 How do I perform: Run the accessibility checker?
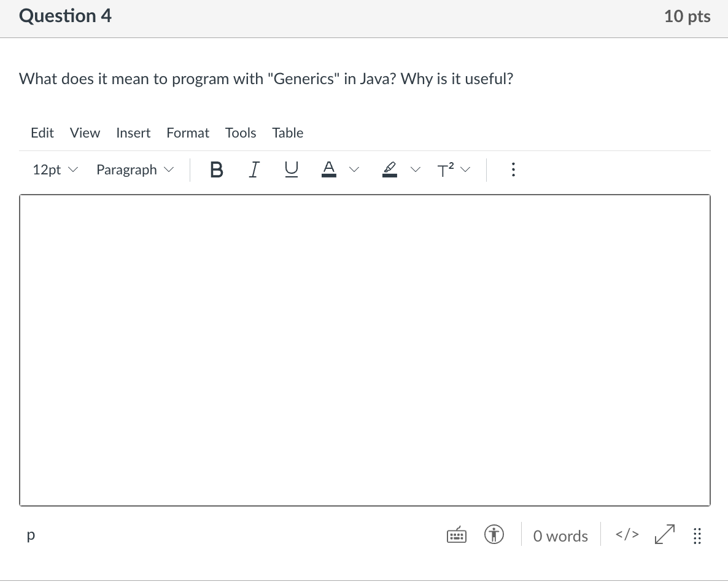[494, 535]
